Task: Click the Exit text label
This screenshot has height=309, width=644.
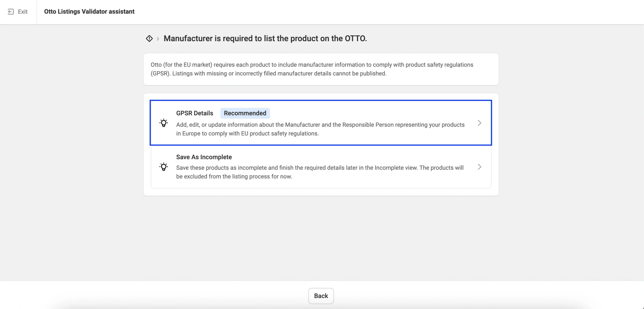Action: point(23,12)
